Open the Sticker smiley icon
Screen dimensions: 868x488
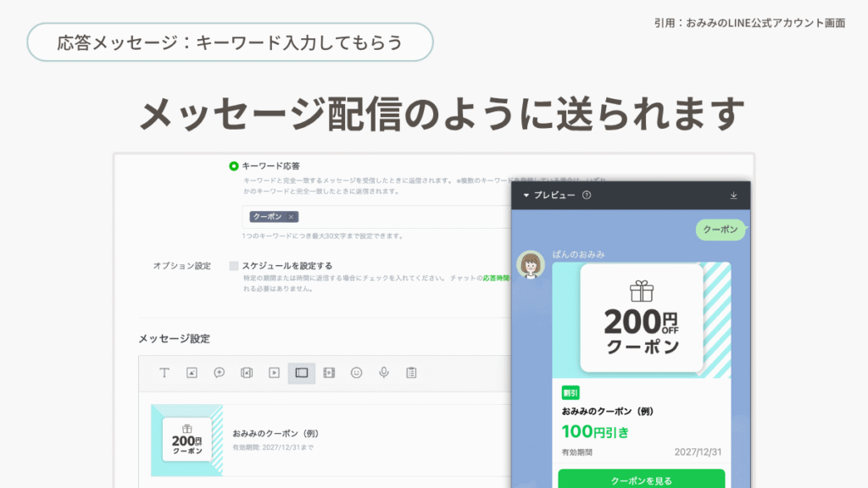356,373
